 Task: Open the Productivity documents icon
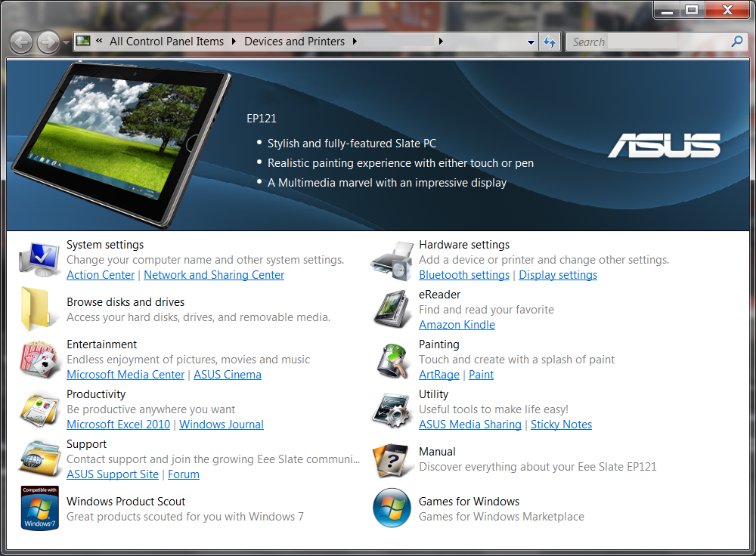[39, 410]
